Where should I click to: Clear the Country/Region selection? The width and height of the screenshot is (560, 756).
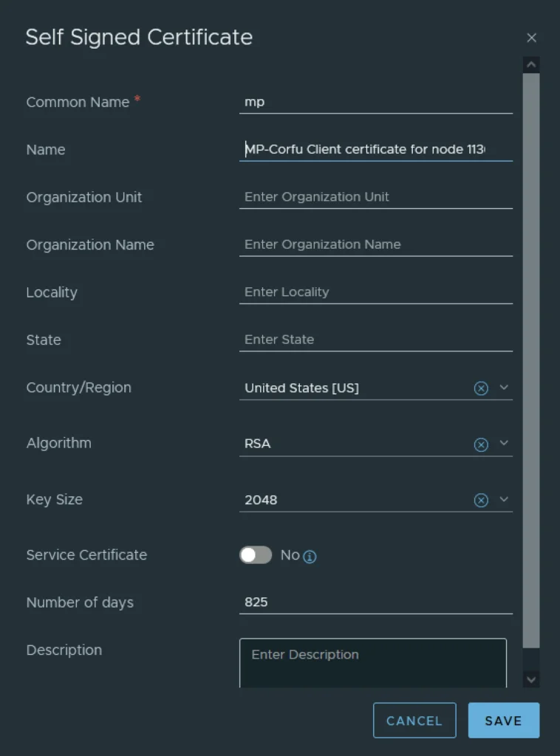point(481,388)
